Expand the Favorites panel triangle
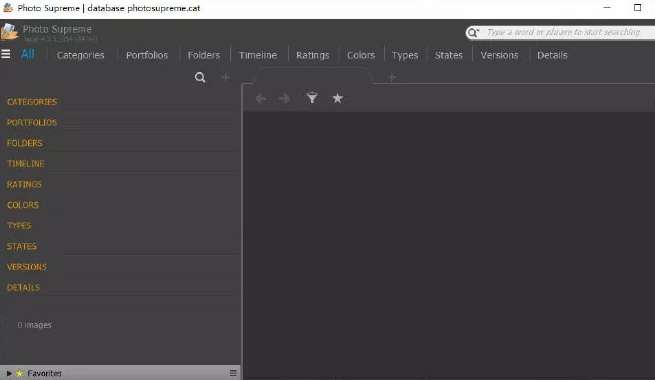This screenshot has height=380, width=655. click(x=9, y=373)
